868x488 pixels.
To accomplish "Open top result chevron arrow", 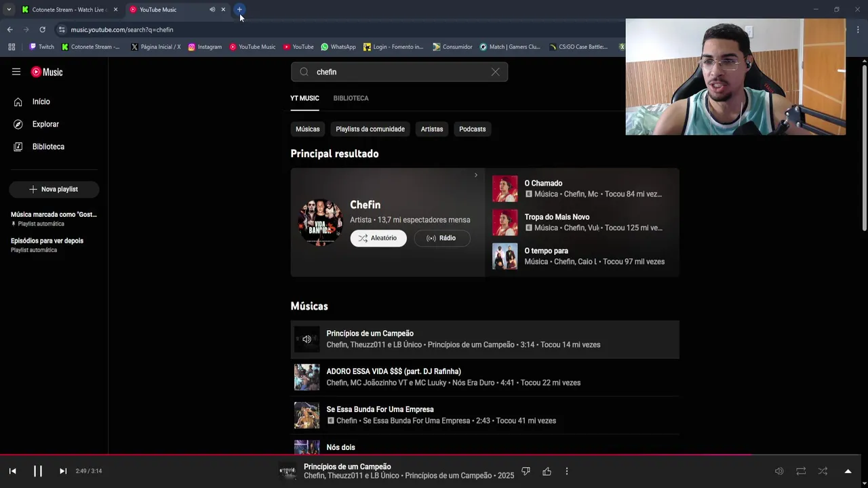I will tap(475, 175).
